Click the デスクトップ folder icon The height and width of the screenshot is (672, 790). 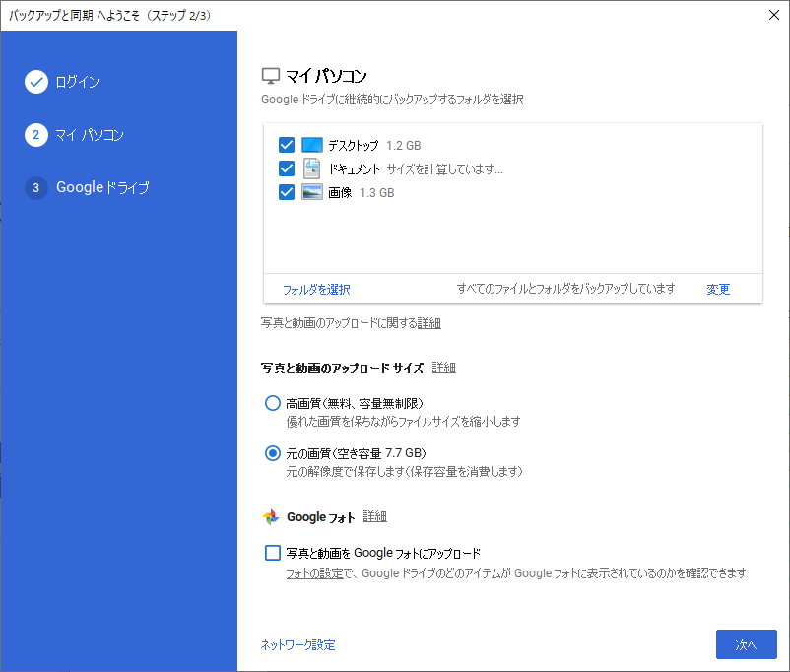312,145
